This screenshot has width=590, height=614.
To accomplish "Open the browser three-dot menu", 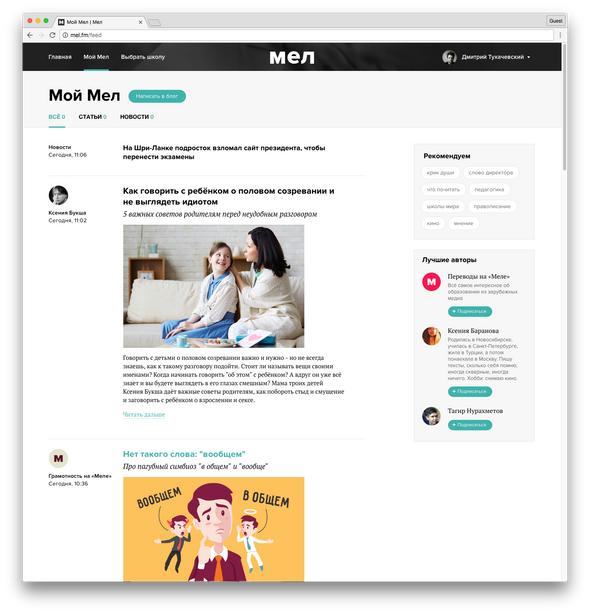I will click(560, 35).
